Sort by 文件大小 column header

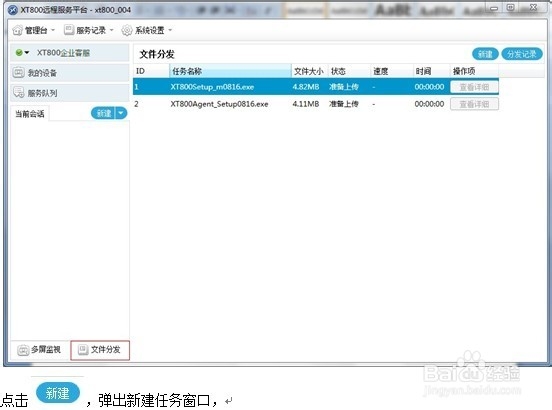[x=310, y=71]
